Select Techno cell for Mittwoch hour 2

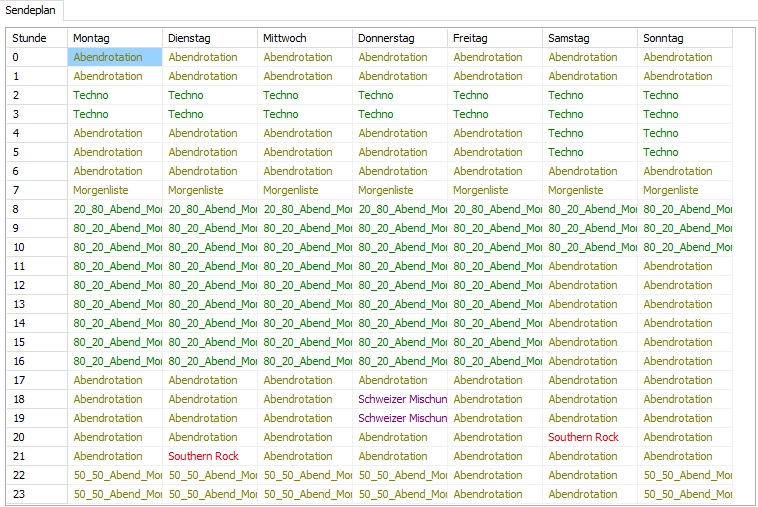[x=304, y=95]
